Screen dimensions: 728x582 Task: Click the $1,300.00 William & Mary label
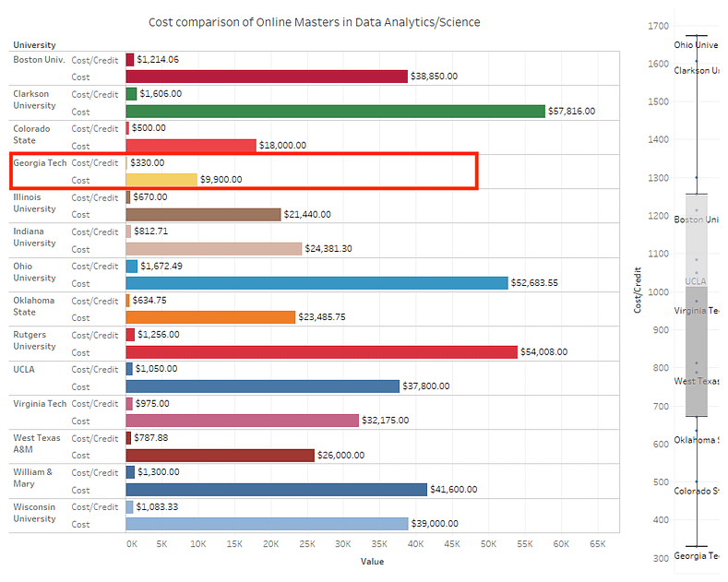coord(159,472)
